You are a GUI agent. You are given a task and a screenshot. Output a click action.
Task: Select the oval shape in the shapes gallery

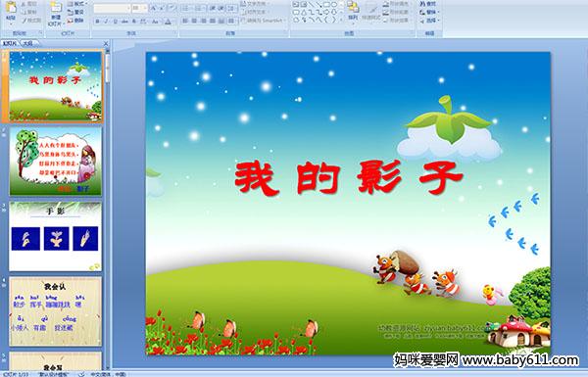(x=334, y=4)
